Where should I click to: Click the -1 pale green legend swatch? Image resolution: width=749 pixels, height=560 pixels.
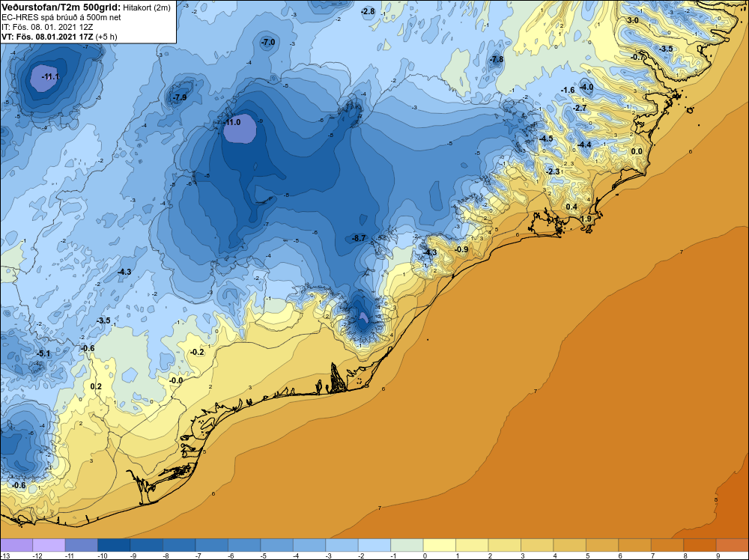[407, 545]
